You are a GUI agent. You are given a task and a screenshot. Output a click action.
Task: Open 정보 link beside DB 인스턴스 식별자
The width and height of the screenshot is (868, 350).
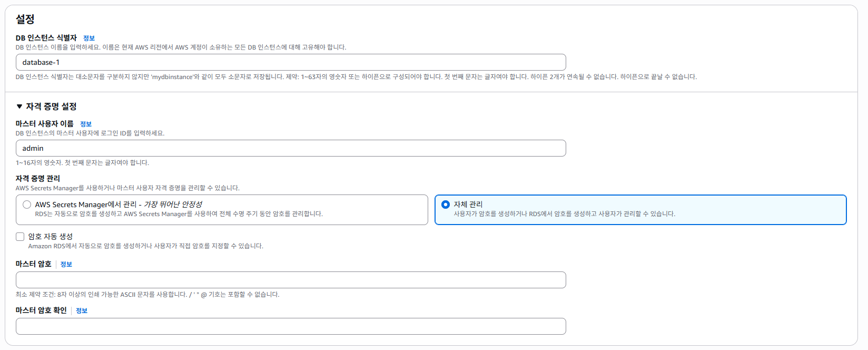(89, 38)
